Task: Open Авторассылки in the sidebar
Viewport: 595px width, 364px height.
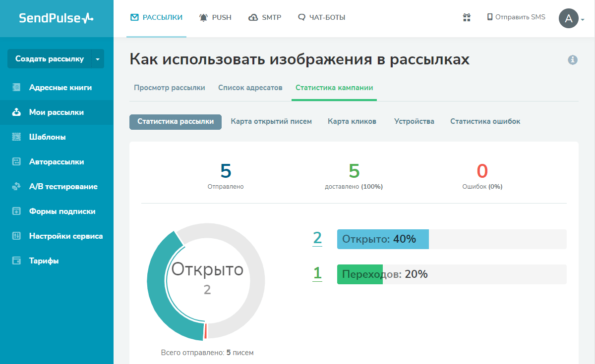Action: 57,162
